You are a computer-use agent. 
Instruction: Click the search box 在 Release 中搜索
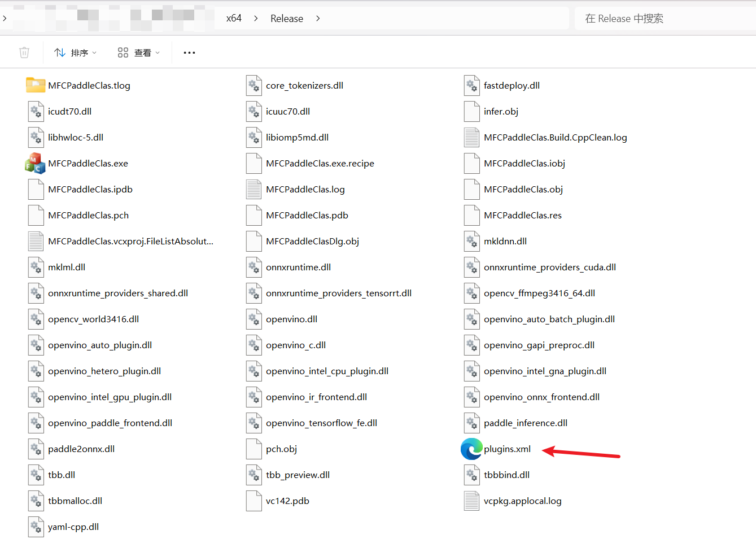tap(665, 18)
